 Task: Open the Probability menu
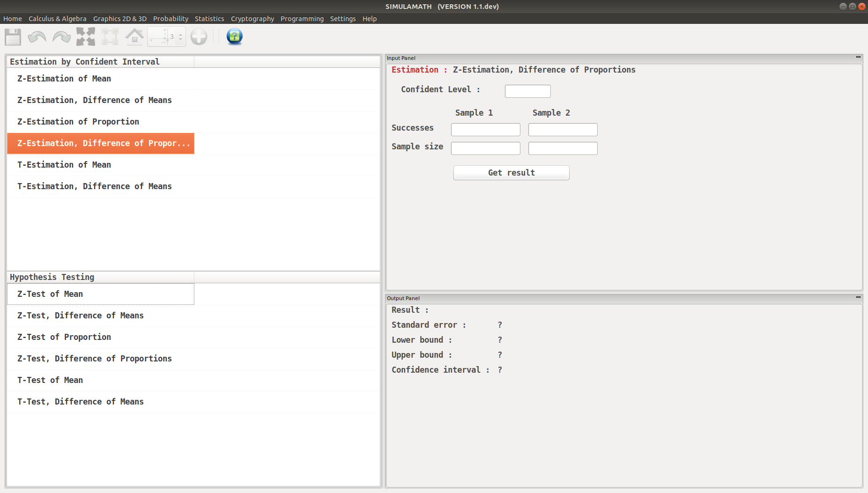coord(171,19)
